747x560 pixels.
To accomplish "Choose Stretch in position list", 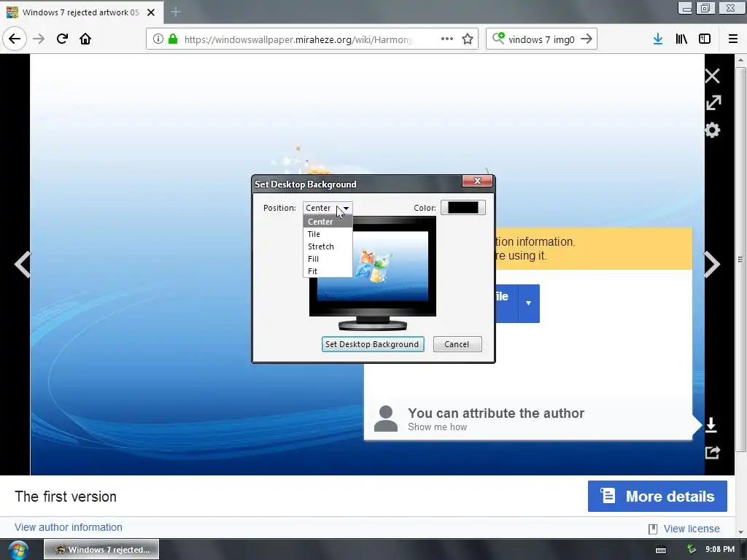I will (328, 246).
